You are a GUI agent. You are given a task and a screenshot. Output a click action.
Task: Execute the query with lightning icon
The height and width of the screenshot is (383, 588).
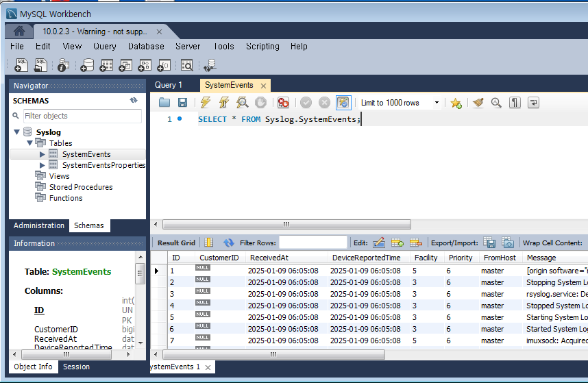(206, 102)
